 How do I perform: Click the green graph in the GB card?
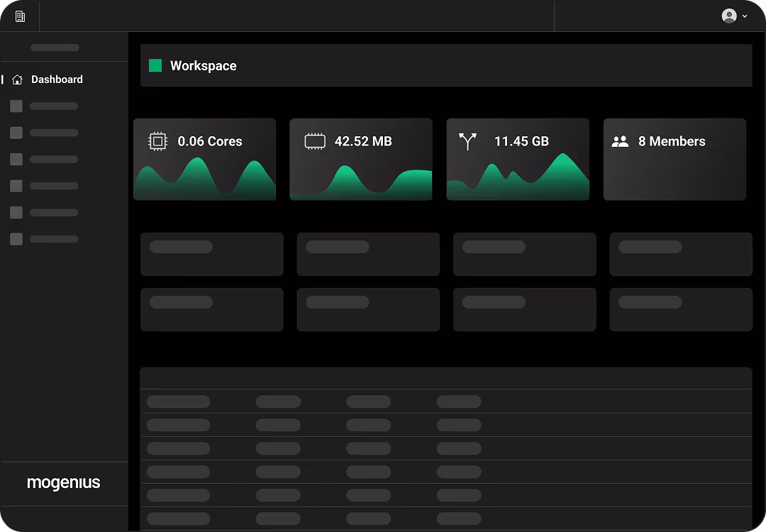click(x=518, y=181)
